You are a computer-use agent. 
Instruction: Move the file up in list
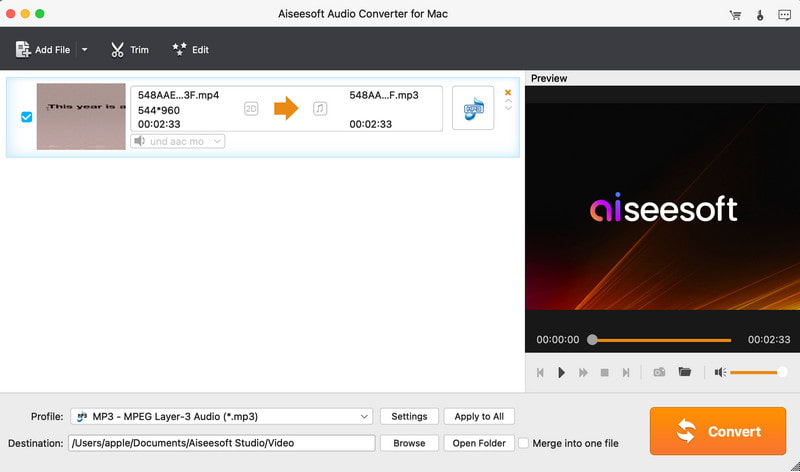click(x=508, y=101)
